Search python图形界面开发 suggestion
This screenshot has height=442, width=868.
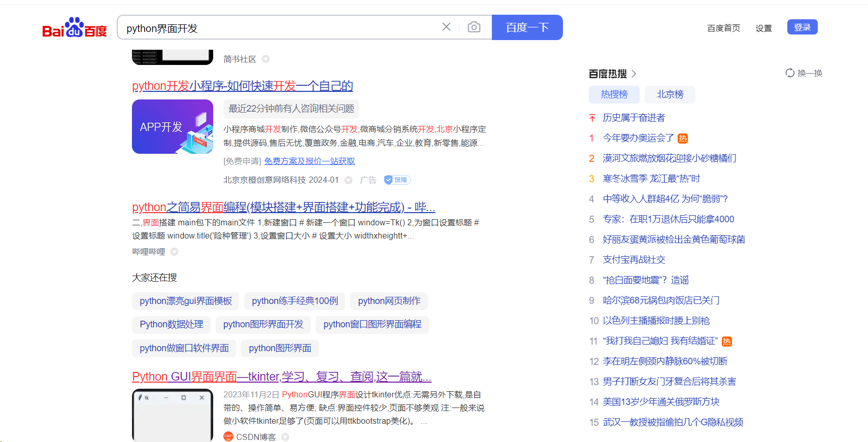pyautogui.click(x=263, y=324)
